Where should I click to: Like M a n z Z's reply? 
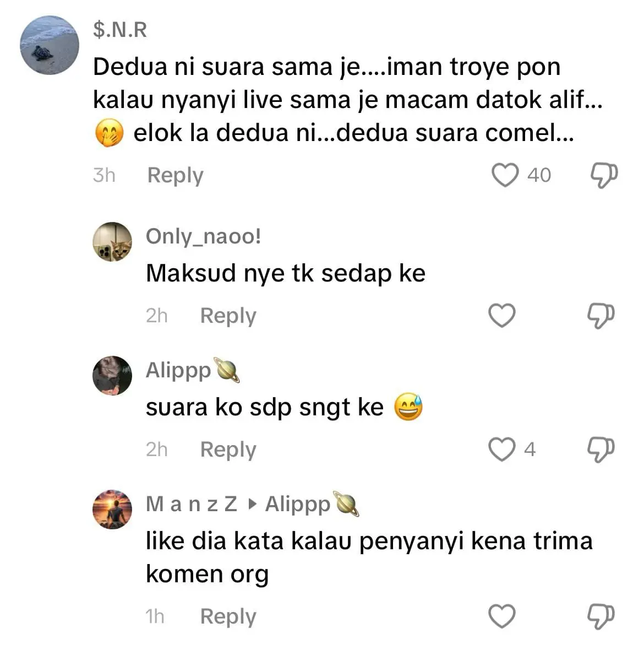tap(502, 616)
